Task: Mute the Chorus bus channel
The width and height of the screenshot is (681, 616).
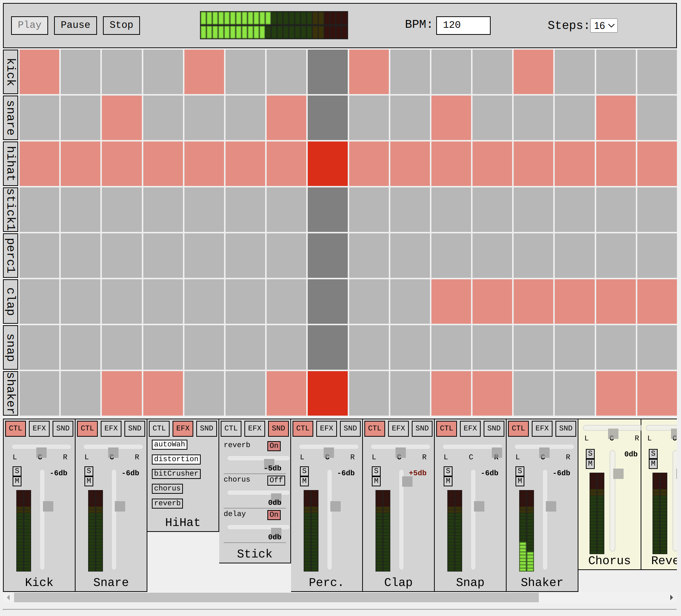Action: tap(590, 464)
